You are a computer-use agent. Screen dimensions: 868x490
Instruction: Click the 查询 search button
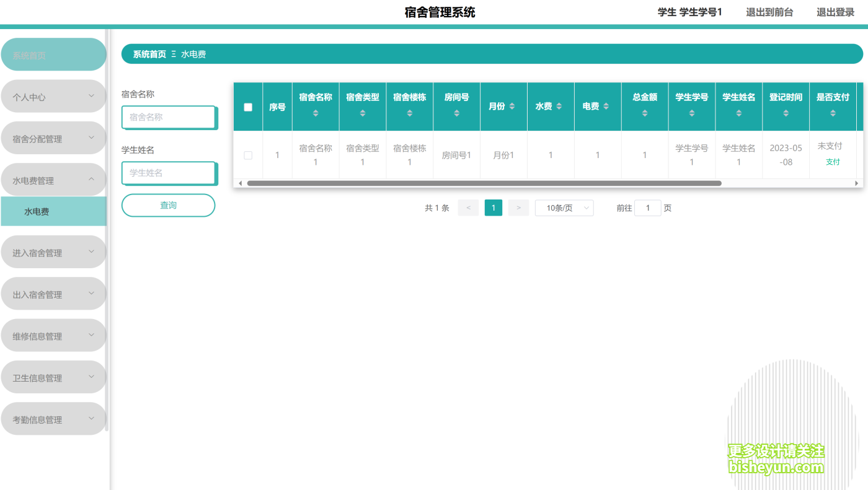point(168,205)
